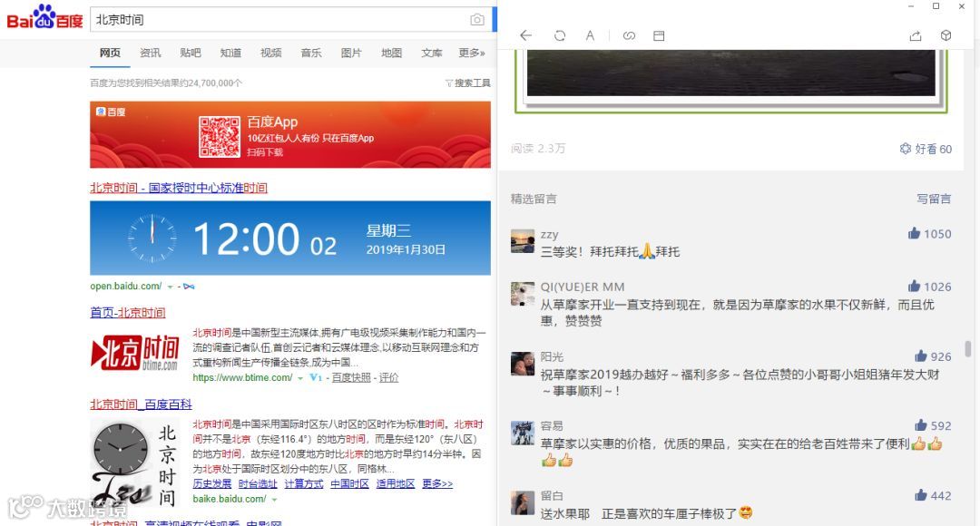Copy link via chain icon
This screenshot has width=980, height=526.
629,35
